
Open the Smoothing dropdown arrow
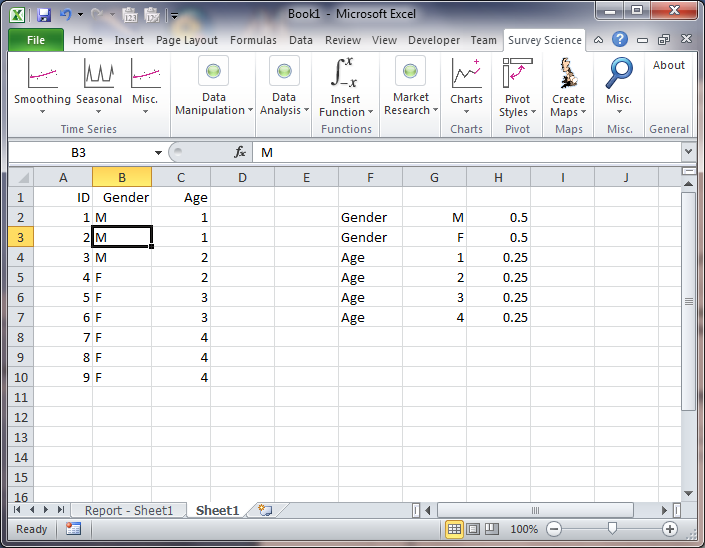click(x=42, y=111)
